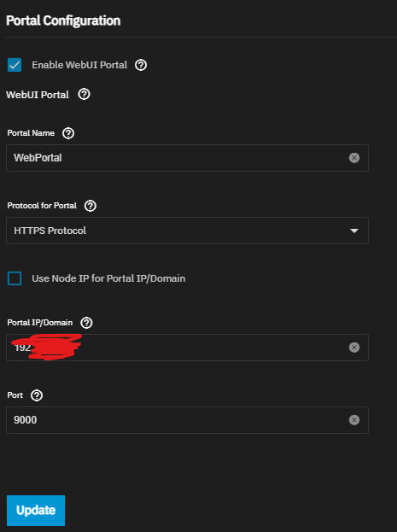Focus the Portal IP/Domain input field

pyautogui.click(x=187, y=348)
